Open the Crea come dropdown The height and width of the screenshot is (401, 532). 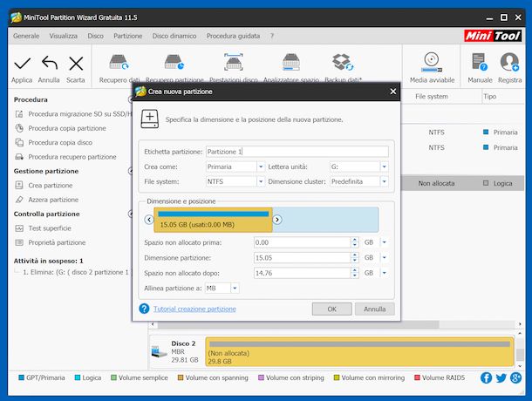[x=261, y=167]
